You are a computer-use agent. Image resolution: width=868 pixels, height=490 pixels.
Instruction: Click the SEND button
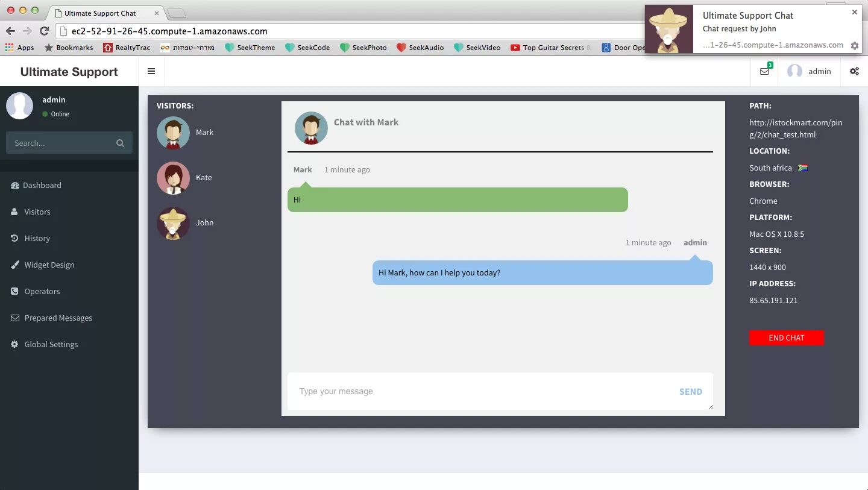point(690,392)
